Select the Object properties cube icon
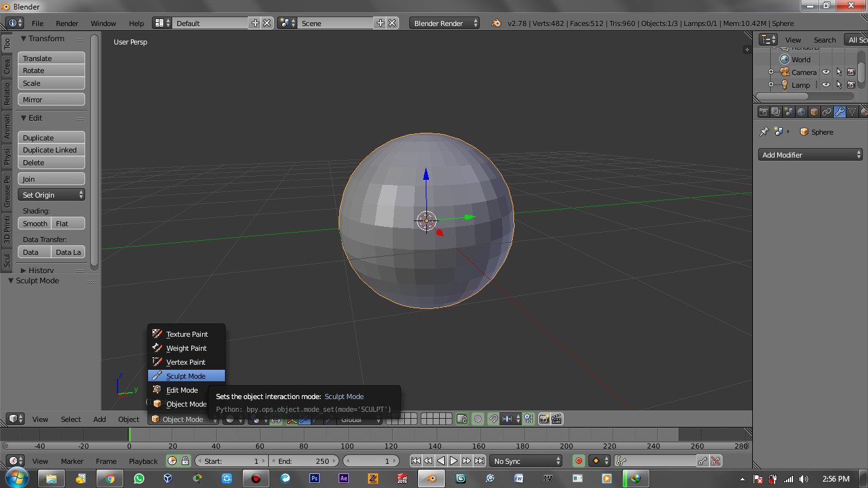868x488 pixels. [814, 111]
